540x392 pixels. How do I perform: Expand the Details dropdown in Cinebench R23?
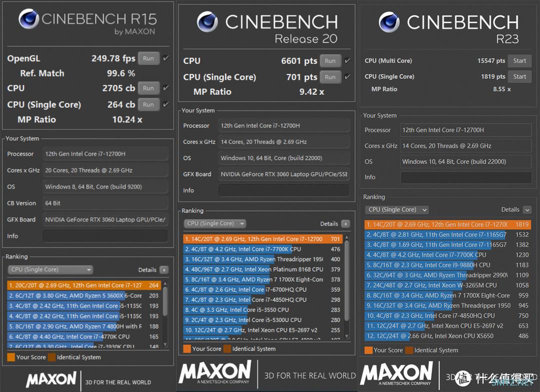(526, 209)
